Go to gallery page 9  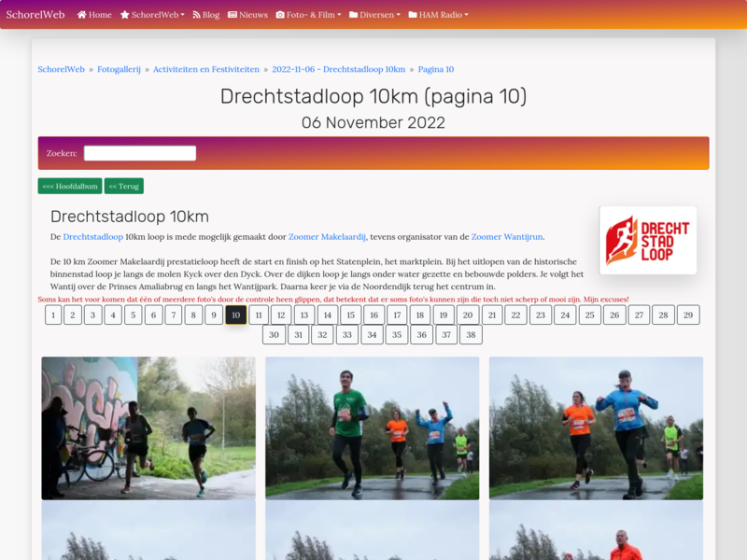coord(214,315)
